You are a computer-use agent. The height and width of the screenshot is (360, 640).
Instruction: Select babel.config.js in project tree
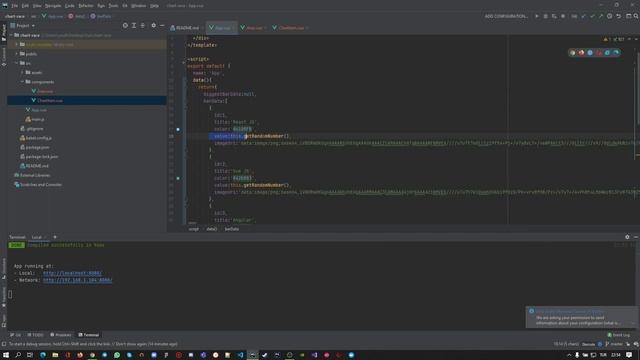click(38, 138)
